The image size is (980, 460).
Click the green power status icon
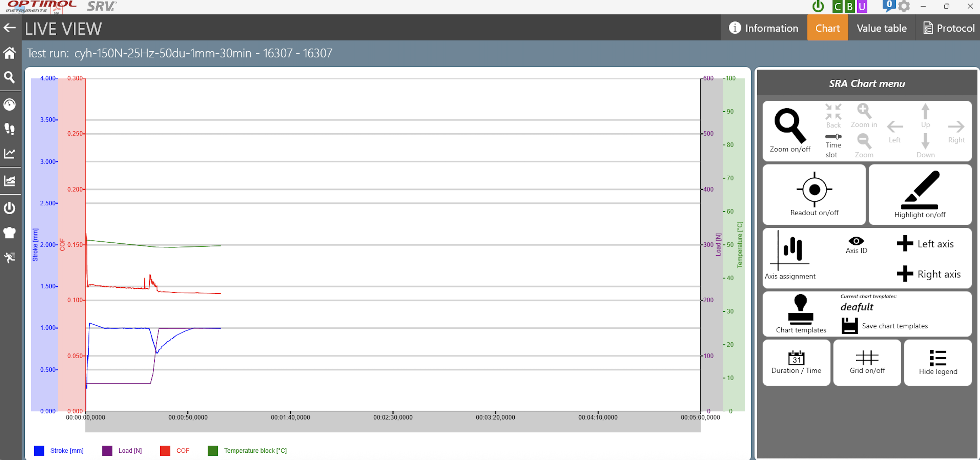pyautogui.click(x=818, y=7)
